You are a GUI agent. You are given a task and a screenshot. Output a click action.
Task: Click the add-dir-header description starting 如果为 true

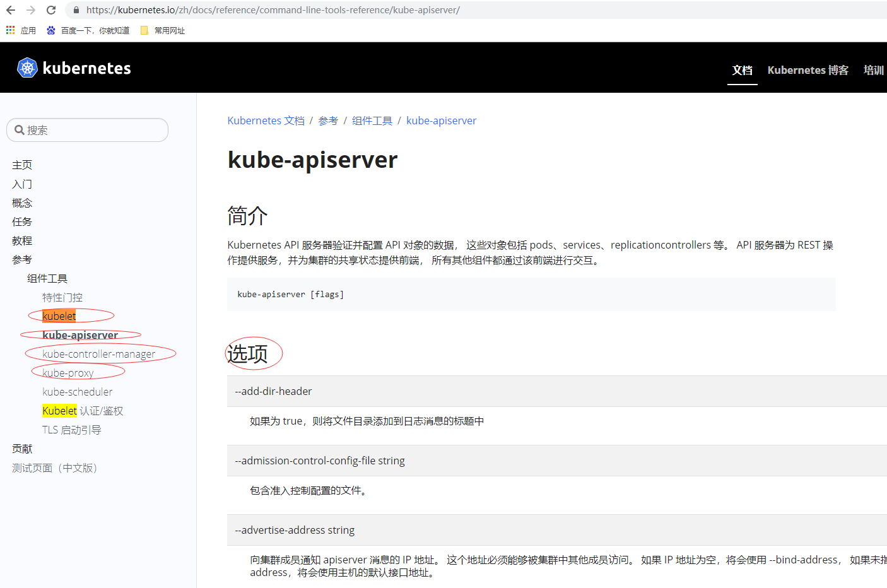(x=367, y=421)
